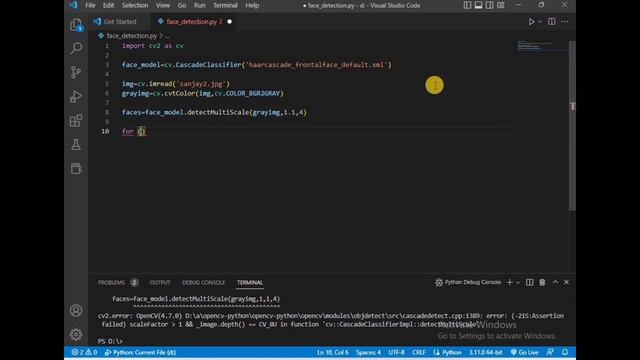640x360 pixels.
Task: Run the Python file with play button
Action: [x=531, y=22]
